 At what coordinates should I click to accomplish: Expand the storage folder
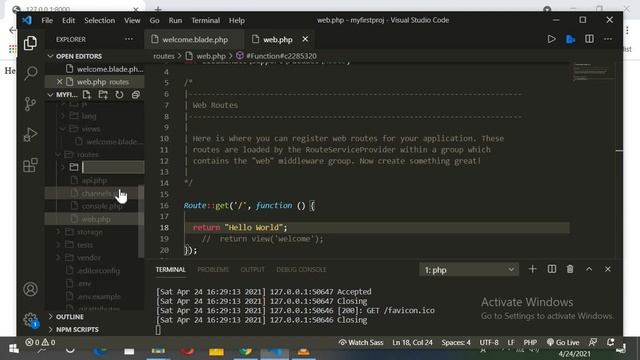[89, 232]
